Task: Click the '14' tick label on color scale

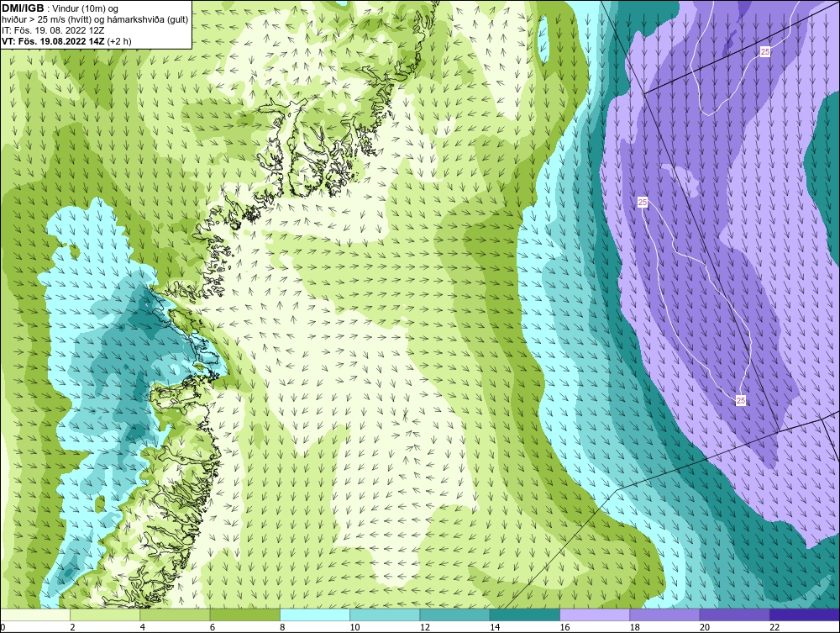Action: [x=495, y=628]
